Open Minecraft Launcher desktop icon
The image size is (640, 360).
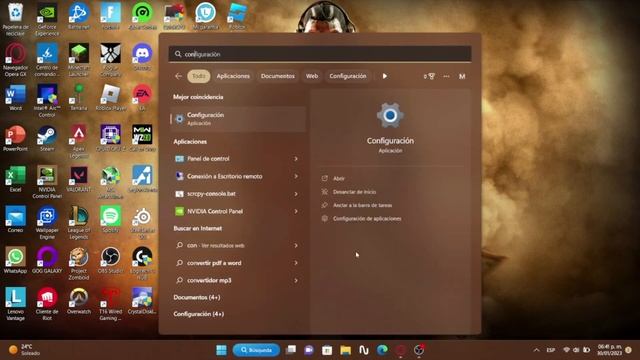[x=78, y=59]
